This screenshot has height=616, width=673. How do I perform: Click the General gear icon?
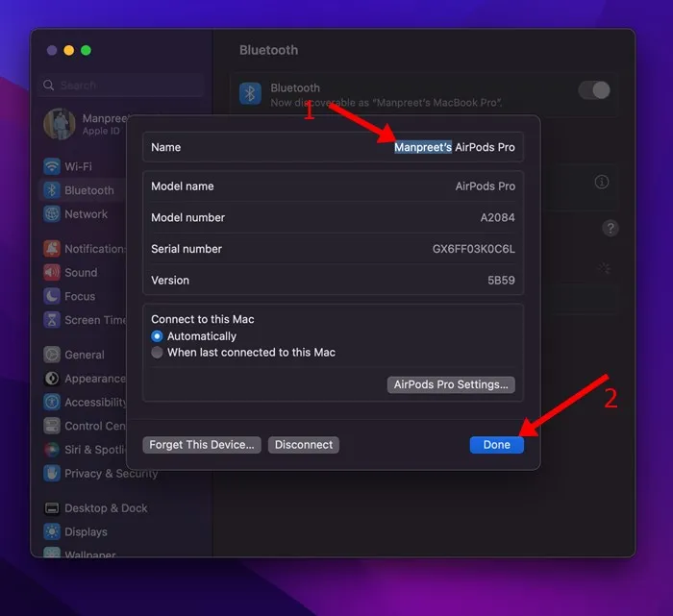tap(52, 355)
